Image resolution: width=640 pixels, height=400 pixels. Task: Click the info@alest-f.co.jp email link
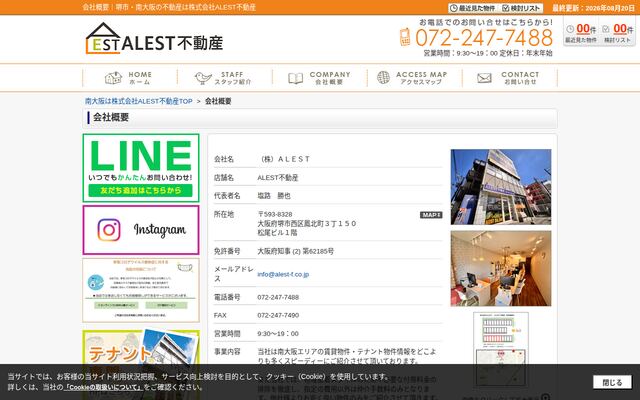coord(283,274)
